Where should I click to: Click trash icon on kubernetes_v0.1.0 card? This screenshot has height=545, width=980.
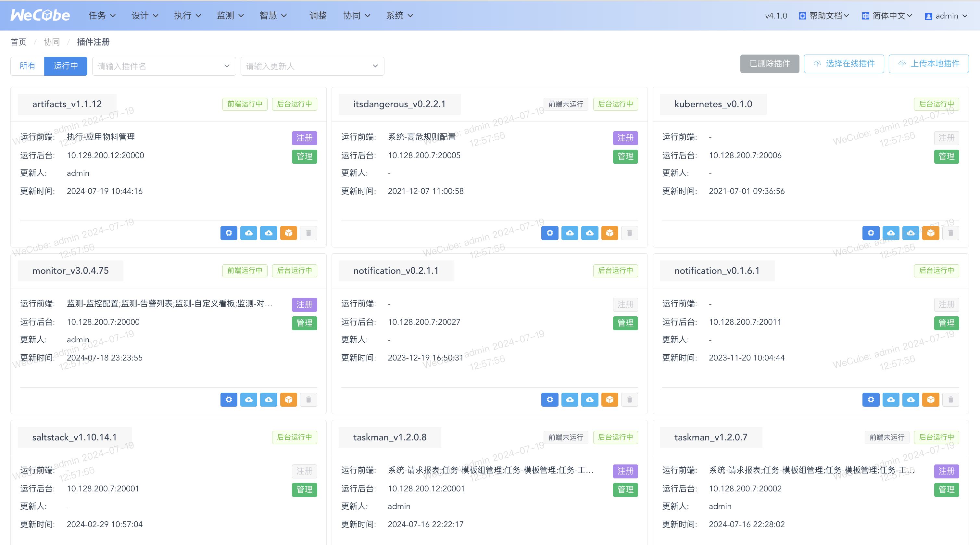pyautogui.click(x=951, y=233)
